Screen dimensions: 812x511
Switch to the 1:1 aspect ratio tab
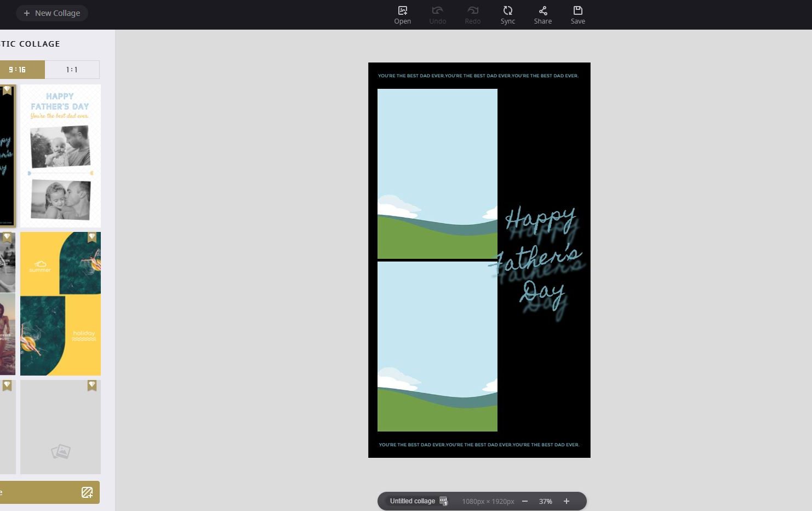72,70
